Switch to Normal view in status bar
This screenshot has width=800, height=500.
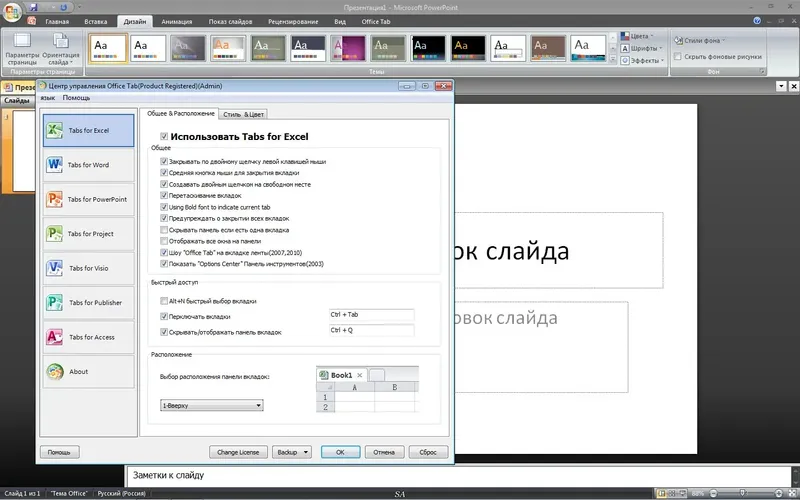coord(661,493)
